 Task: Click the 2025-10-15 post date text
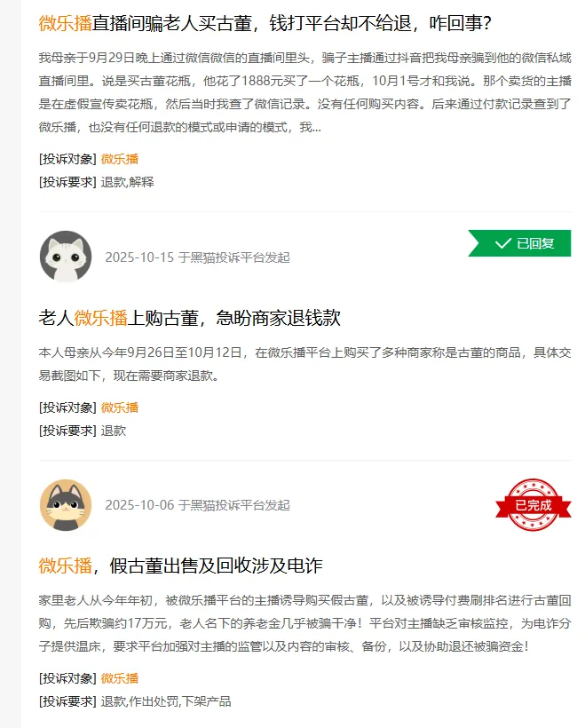[139, 257]
